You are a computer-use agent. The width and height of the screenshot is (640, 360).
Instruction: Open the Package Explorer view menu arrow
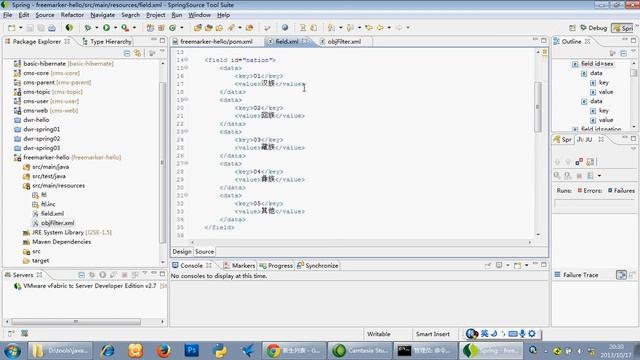pos(162,52)
